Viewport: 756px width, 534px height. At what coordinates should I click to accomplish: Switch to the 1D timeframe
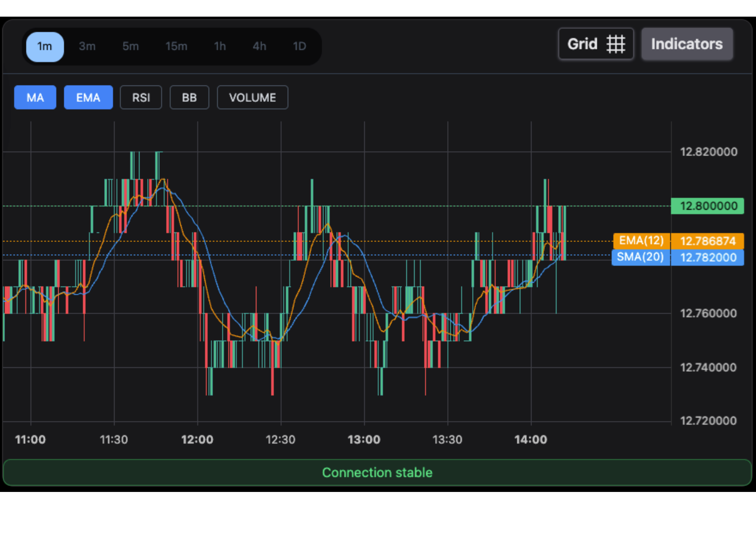[299, 46]
